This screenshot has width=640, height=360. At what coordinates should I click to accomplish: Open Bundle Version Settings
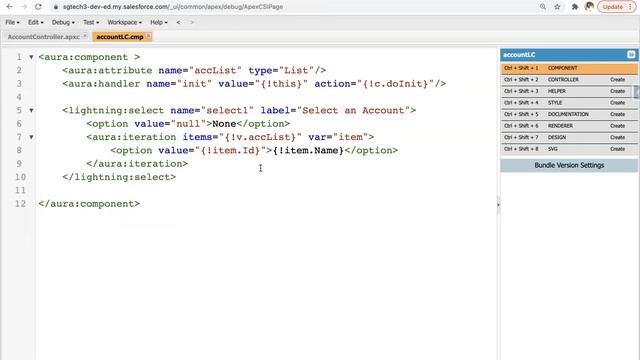(x=569, y=165)
